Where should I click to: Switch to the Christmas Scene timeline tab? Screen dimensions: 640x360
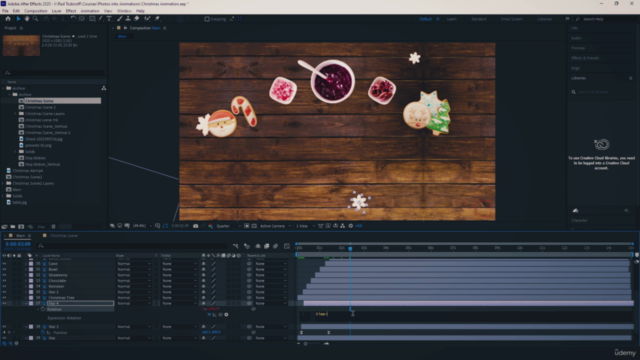coord(64,236)
